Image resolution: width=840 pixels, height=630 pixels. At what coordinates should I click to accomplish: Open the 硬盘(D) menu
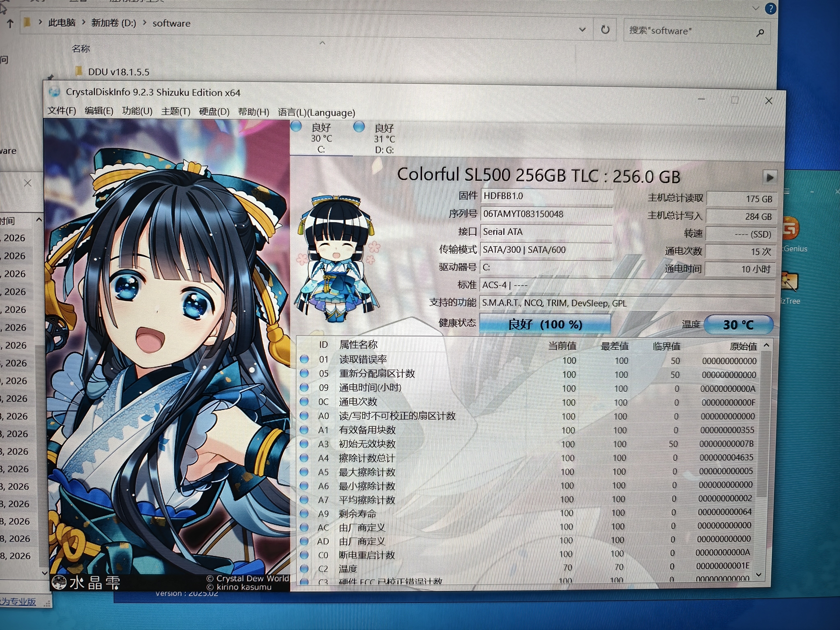pos(214,112)
